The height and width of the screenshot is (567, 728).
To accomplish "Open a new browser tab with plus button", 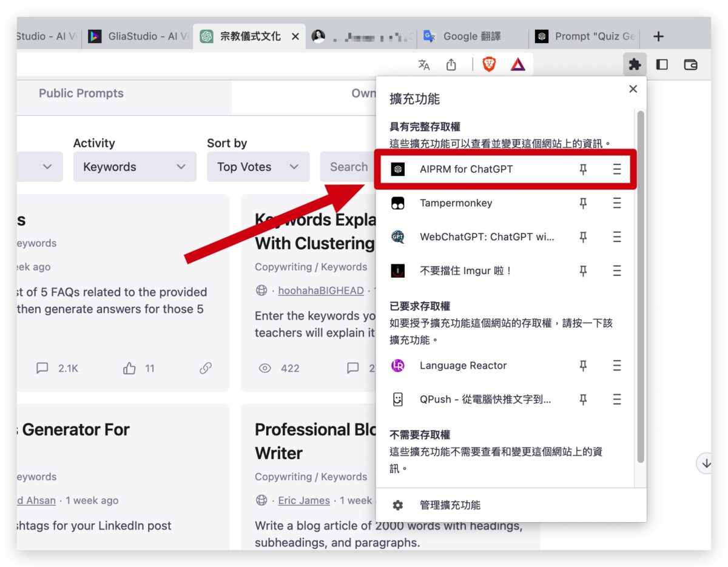I will click(658, 36).
